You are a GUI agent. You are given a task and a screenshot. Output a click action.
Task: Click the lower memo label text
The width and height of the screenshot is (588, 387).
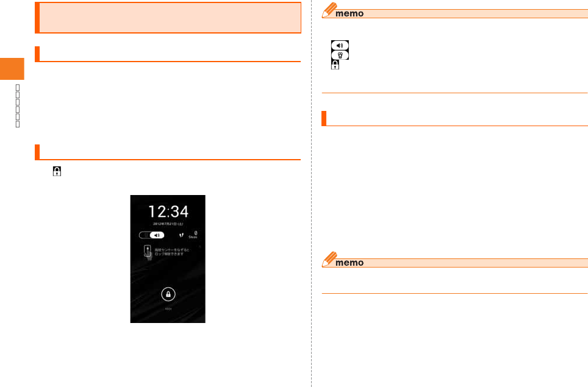coord(349,263)
